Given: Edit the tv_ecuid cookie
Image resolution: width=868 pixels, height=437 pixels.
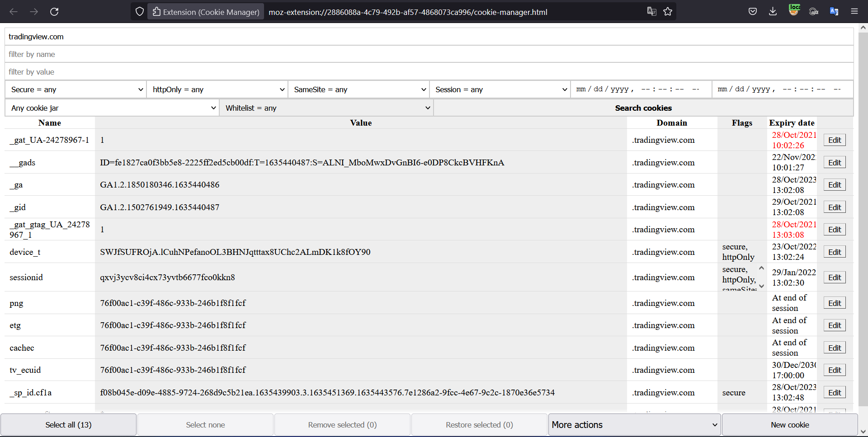Looking at the screenshot, I should (835, 370).
